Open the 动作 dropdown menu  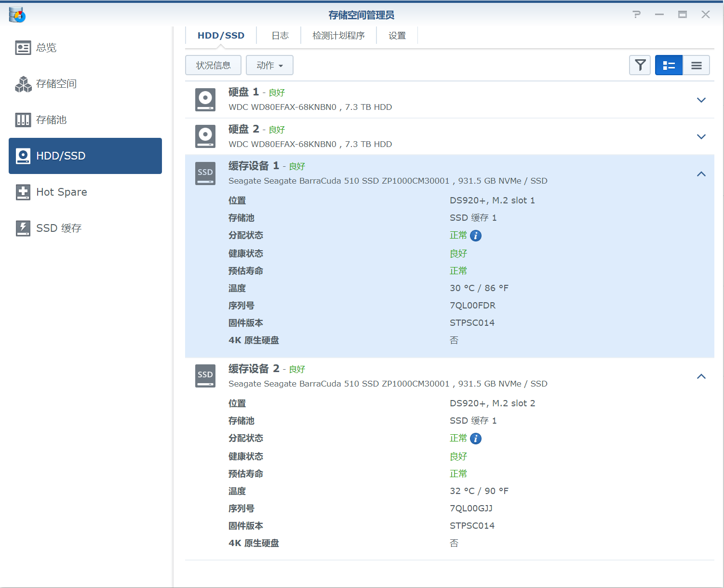click(269, 65)
